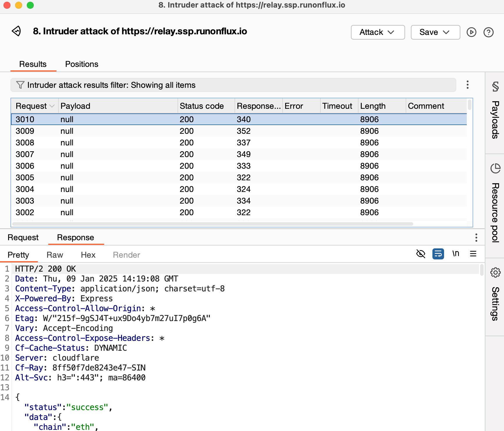504x431 pixels.
Task: Switch to the Request message tab
Action: 23,237
